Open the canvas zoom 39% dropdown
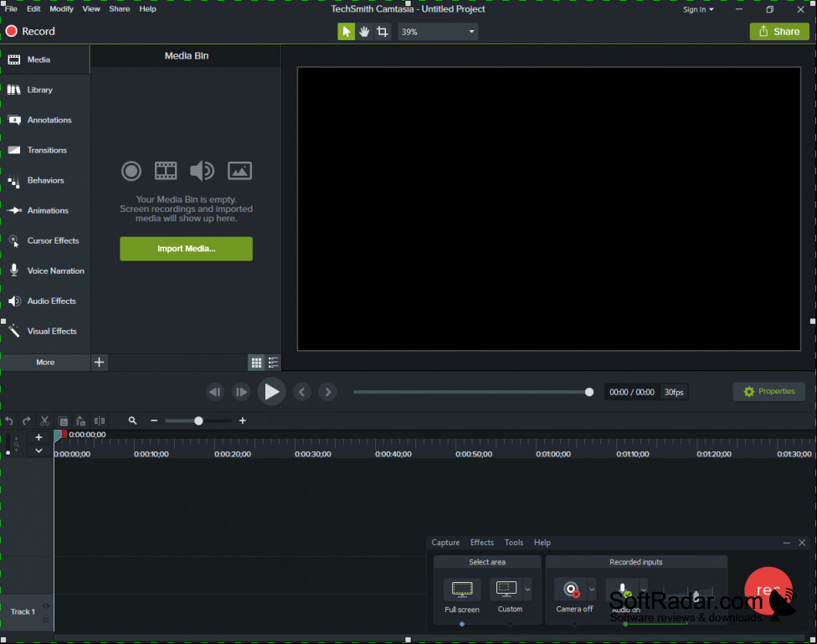The height and width of the screenshot is (644, 817). coord(438,32)
